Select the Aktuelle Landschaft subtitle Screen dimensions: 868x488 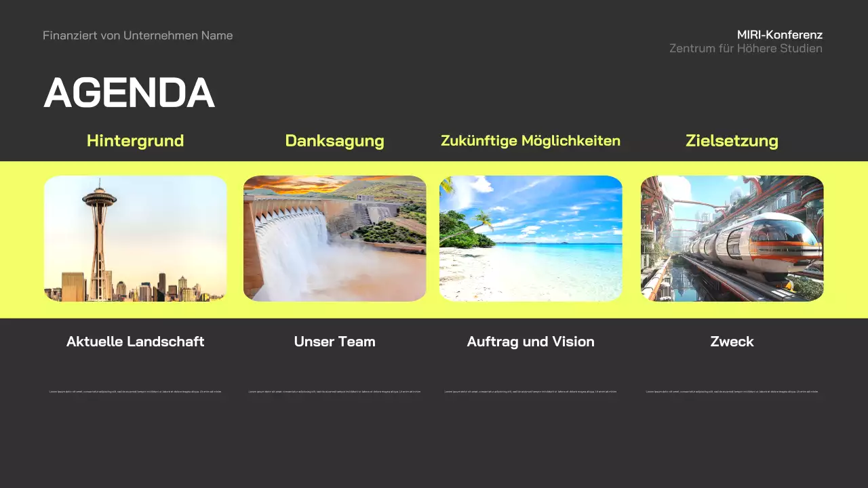[x=136, y=342]
